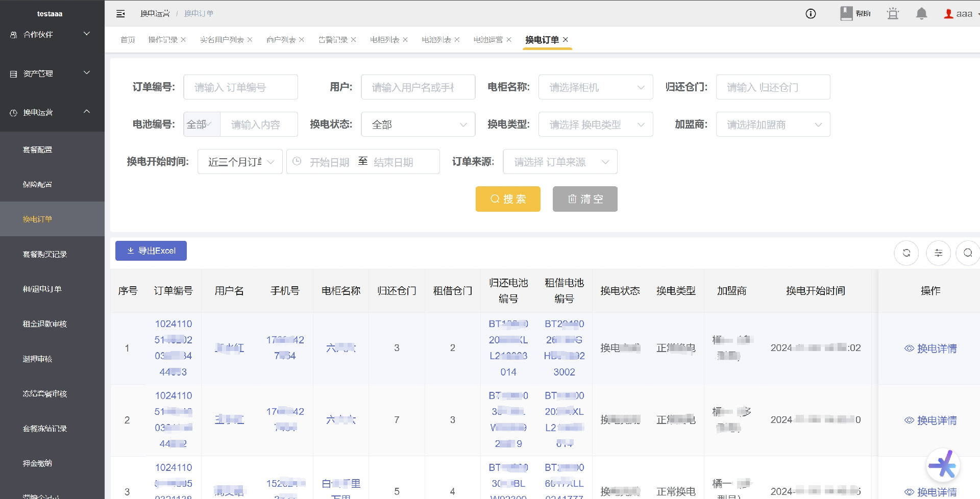Image resolution: width=980 pixels, height=499 pixels.
Task: Open the 近三个月订单 time range dropdown
Action: coord(240,162)
